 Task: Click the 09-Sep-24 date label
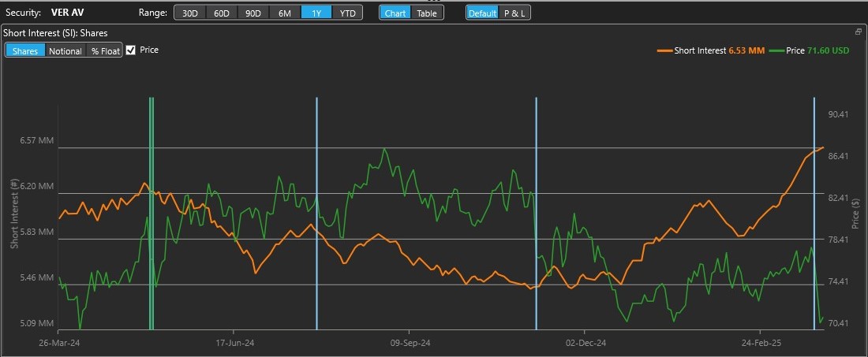click(x=410, y=343)
